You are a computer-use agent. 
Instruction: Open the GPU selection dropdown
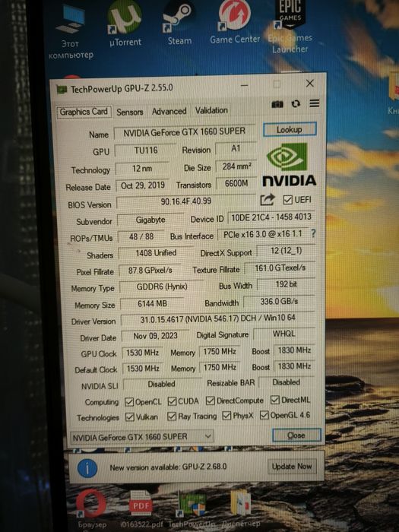click(x=141, y=437)
